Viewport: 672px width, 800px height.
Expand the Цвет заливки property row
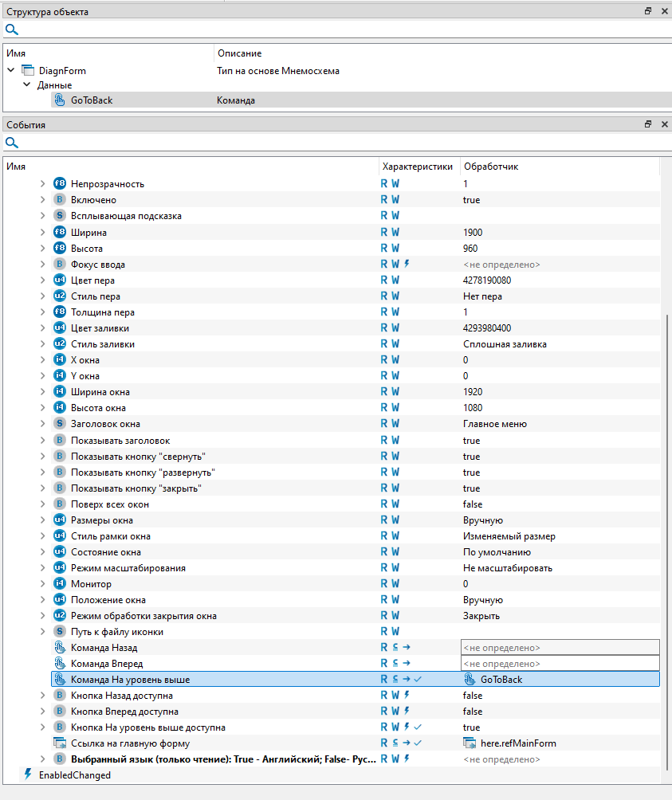point(43,328)
